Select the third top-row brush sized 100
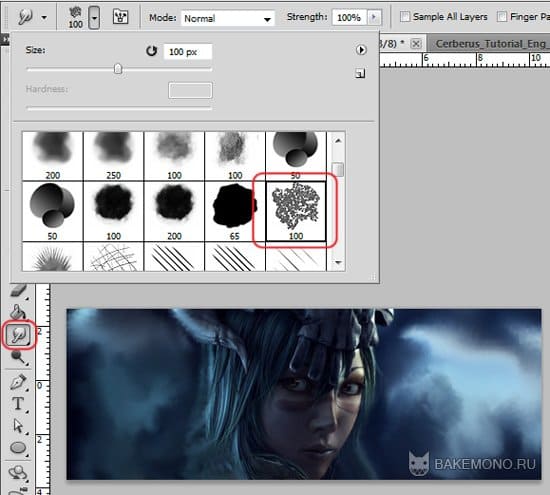Image resolution: width=550 pixels, height=495 pixels. (x=174, y=156)
